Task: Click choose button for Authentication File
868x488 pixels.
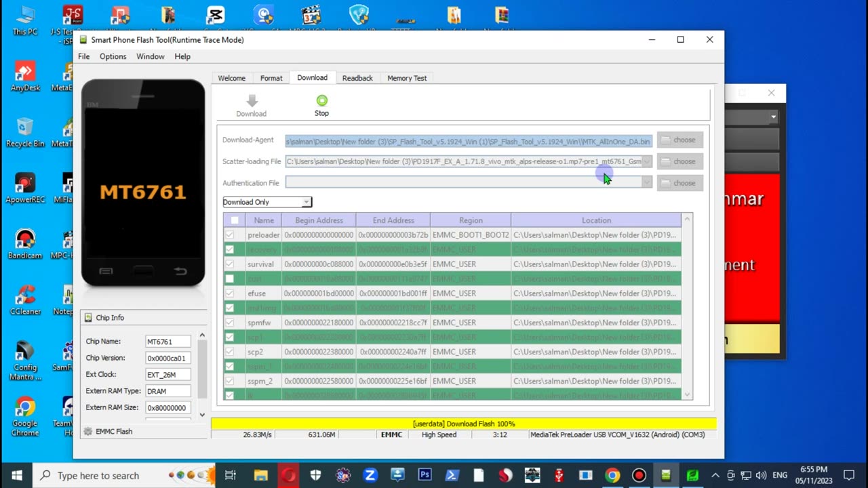Action: click(679, 183)
